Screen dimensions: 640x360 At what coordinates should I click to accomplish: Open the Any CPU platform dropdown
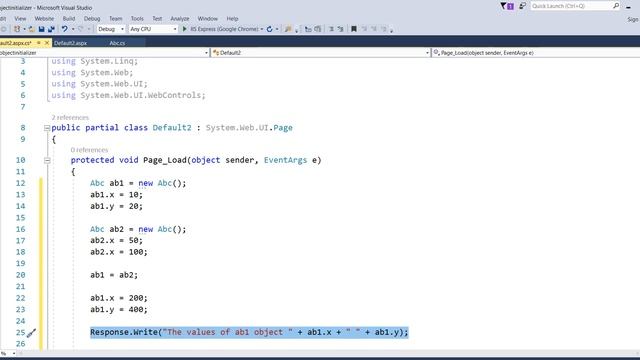coord(153,29)
